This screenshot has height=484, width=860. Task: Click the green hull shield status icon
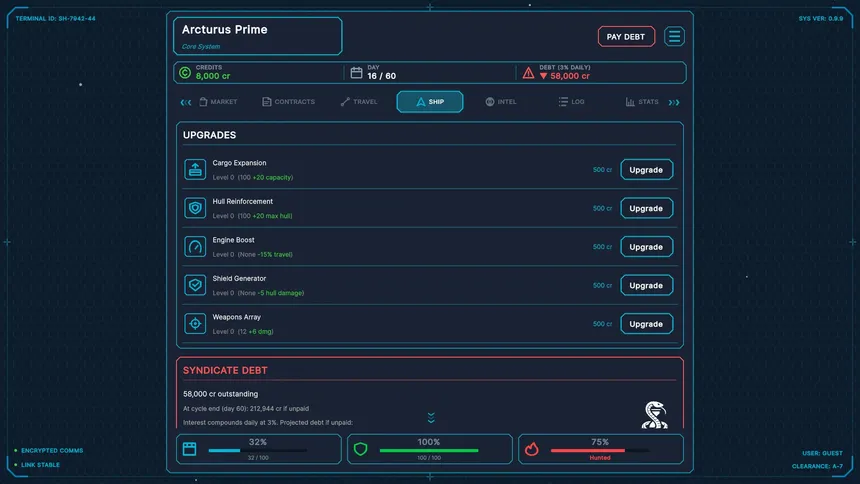click(x=360, y=449)
